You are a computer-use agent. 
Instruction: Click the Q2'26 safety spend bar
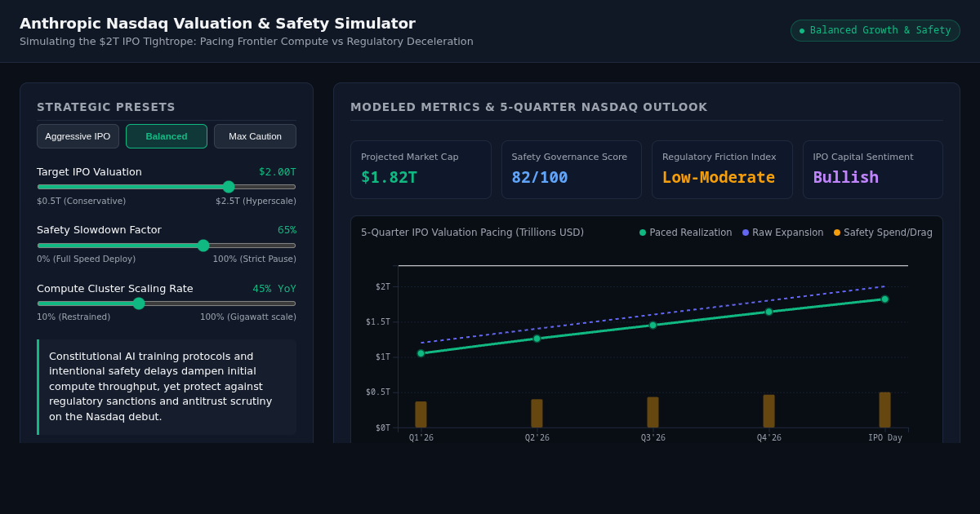(537, 413)
